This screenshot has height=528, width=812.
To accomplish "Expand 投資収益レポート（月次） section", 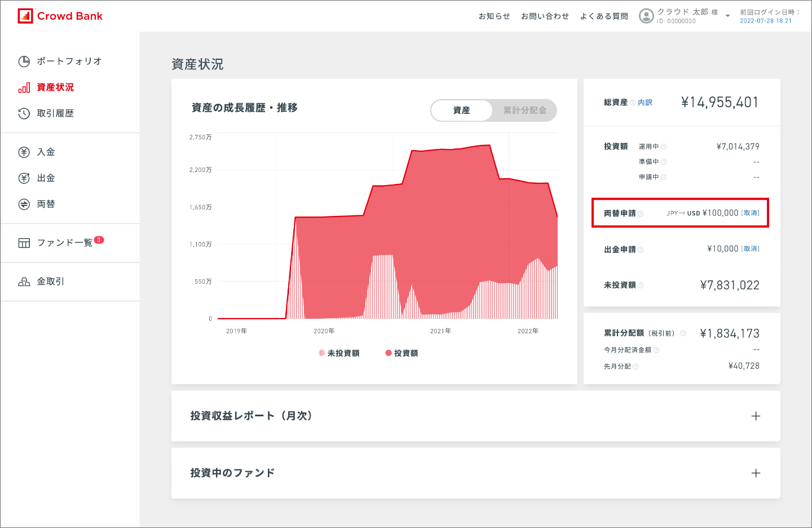I will click(x=756, y=416).
